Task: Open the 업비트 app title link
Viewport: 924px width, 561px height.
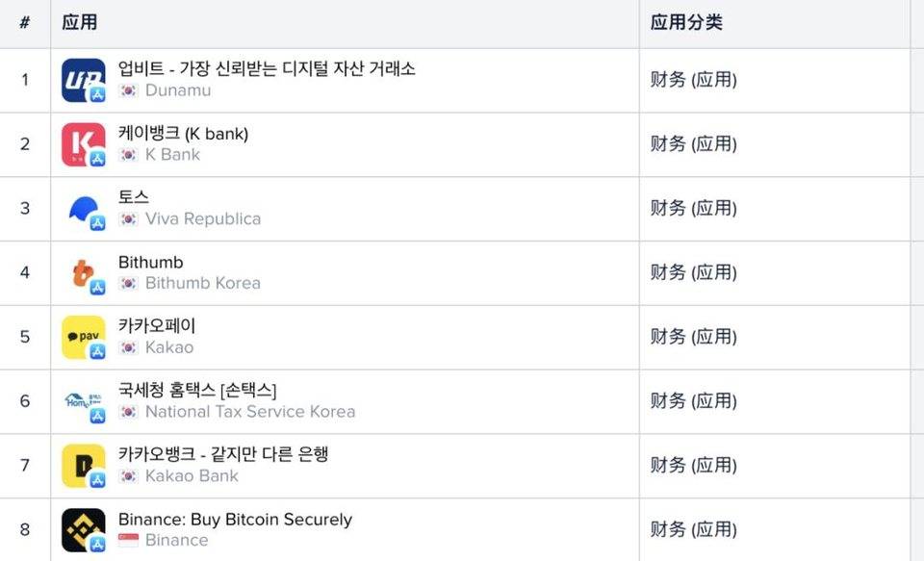Action: point(267,69)
